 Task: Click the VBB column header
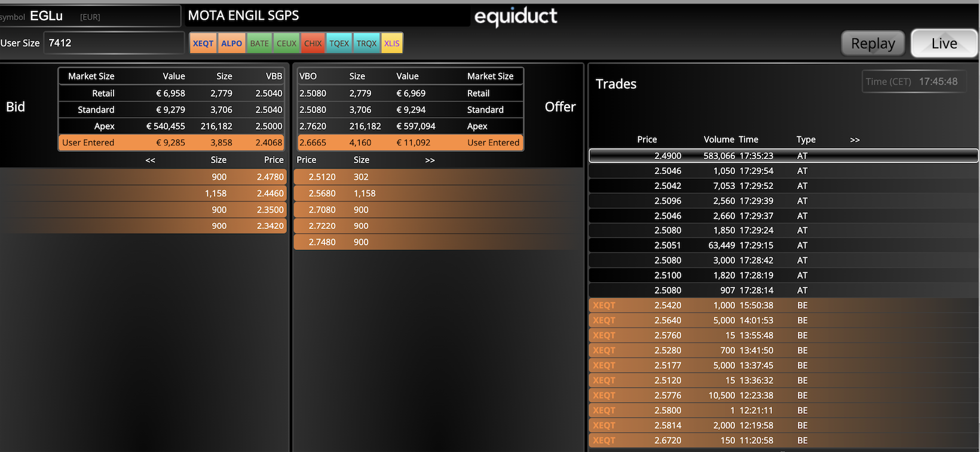click(274, 76)
